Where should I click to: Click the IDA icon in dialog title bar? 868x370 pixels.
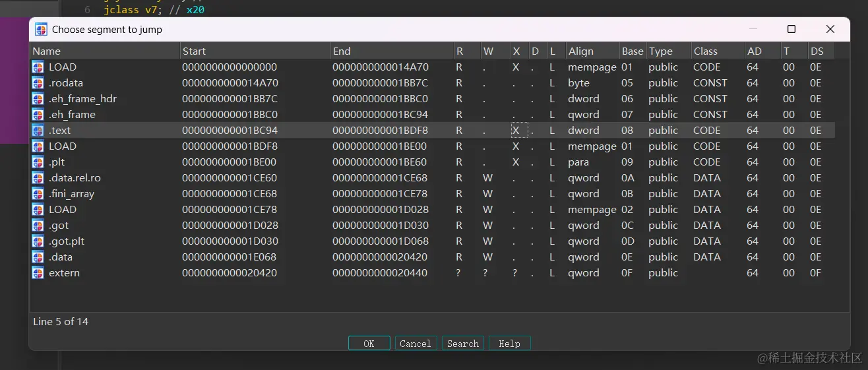pyautogui.click(x=41, y=29)
